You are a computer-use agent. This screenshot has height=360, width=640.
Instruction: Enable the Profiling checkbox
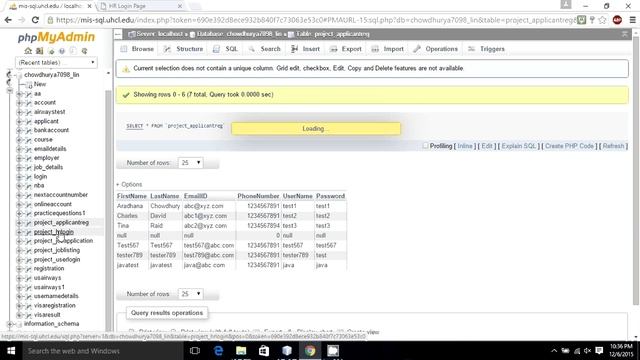point(425,146)
